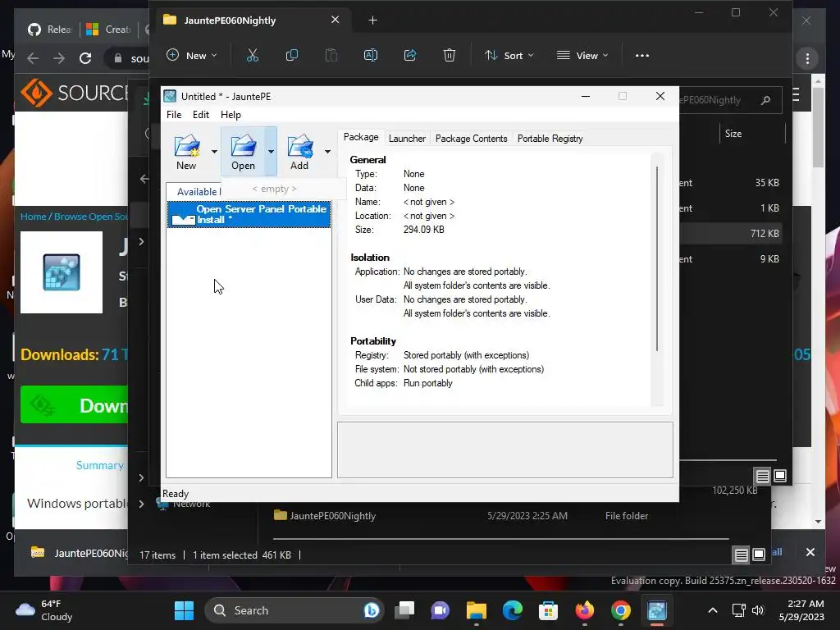
Task: Click the Open package icon in JauntePE
Action: pyautogui.click(x=243, y=152)
